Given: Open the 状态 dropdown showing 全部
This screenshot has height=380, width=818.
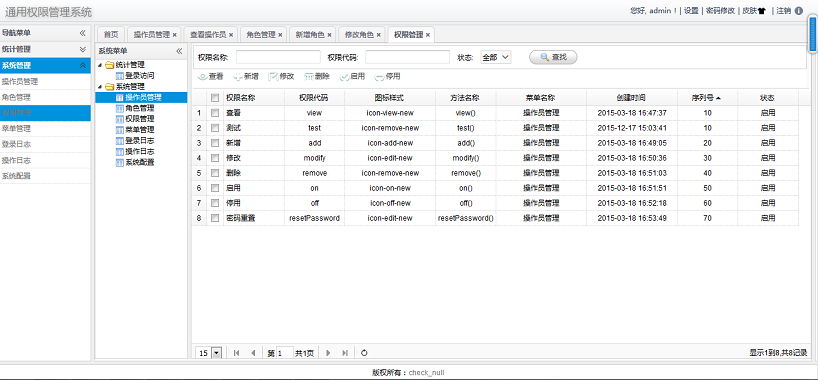Looking at the screenshot, I should 496,57.
